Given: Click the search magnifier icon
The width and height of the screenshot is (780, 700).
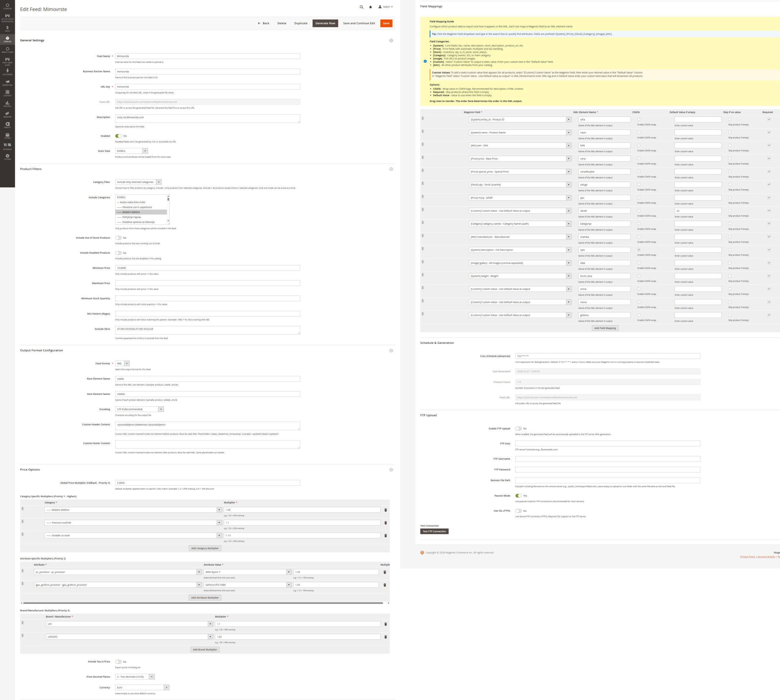Looking at the screenshot, I should click(x=361, y=7).
